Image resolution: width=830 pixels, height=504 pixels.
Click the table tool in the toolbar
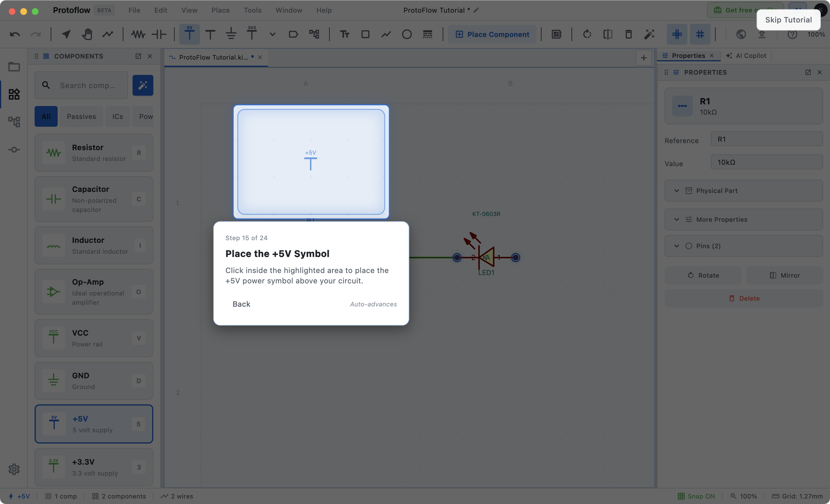(x=427, y=34)
